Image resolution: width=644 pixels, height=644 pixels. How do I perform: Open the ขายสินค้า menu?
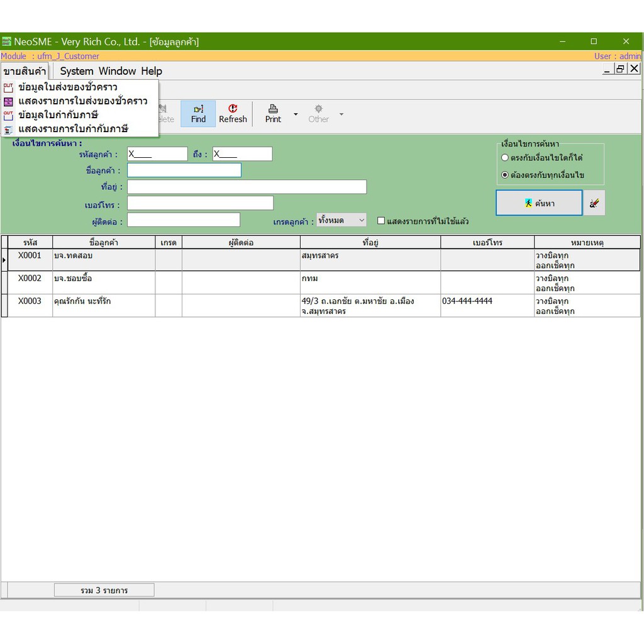click(25, 71)
